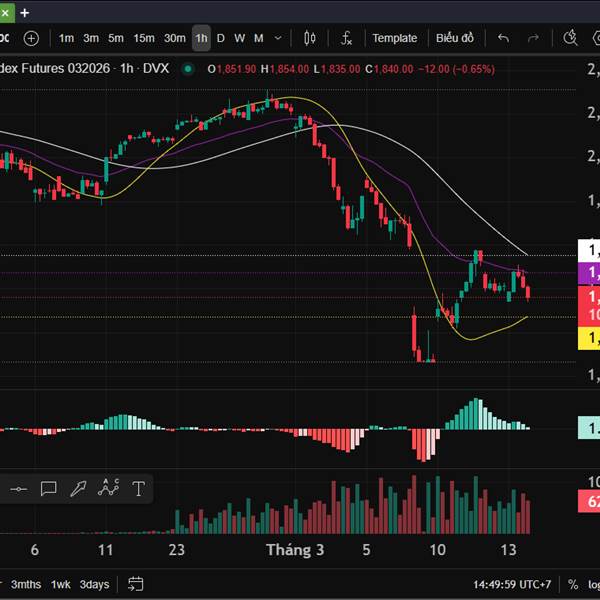Viewport: 600px width, 600px height.
Task: Open go-to-date calendar icon
Action: click(135, 584)
